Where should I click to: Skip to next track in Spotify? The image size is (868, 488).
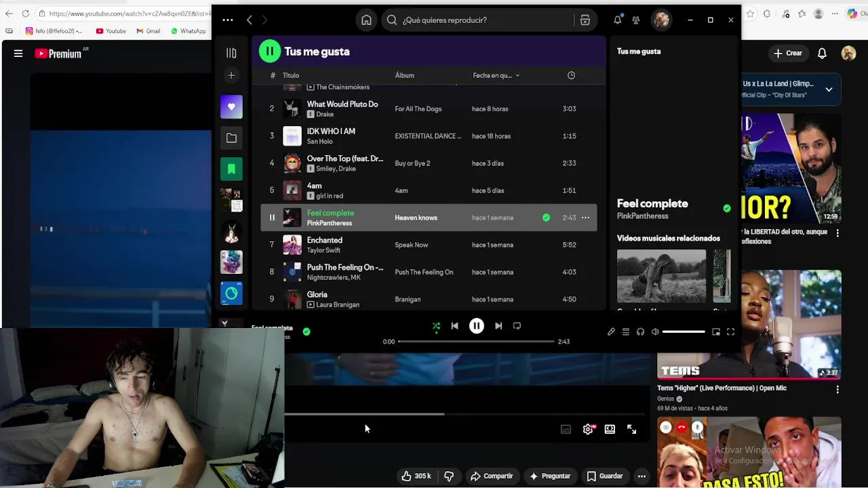tap(498, 326)
